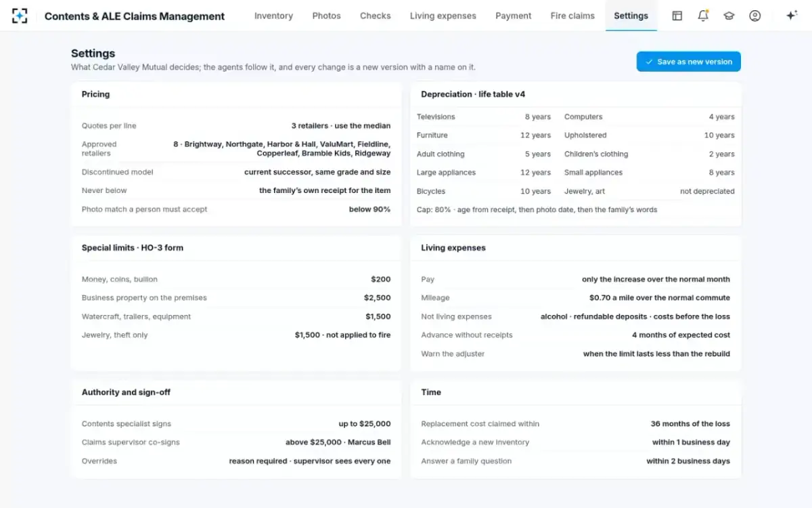Open notifications bell icon
The image size is (812, 508).
click(x=703, y=16)
